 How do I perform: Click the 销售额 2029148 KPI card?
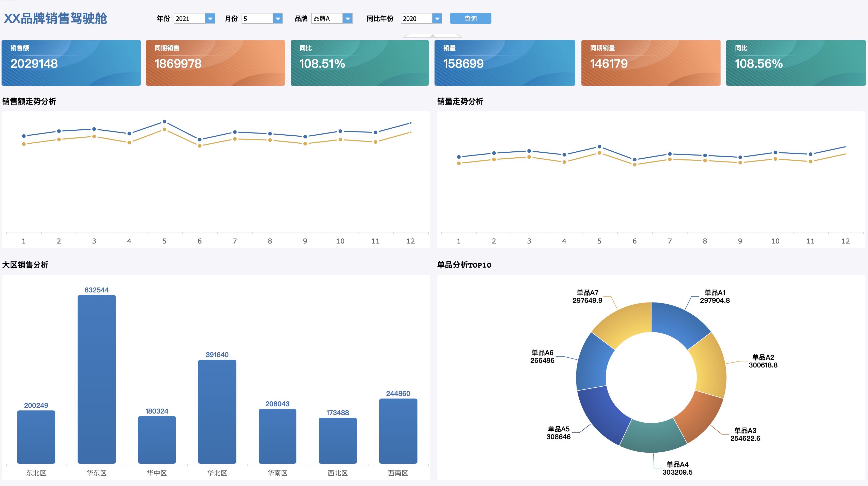click(x=71, y=63)
